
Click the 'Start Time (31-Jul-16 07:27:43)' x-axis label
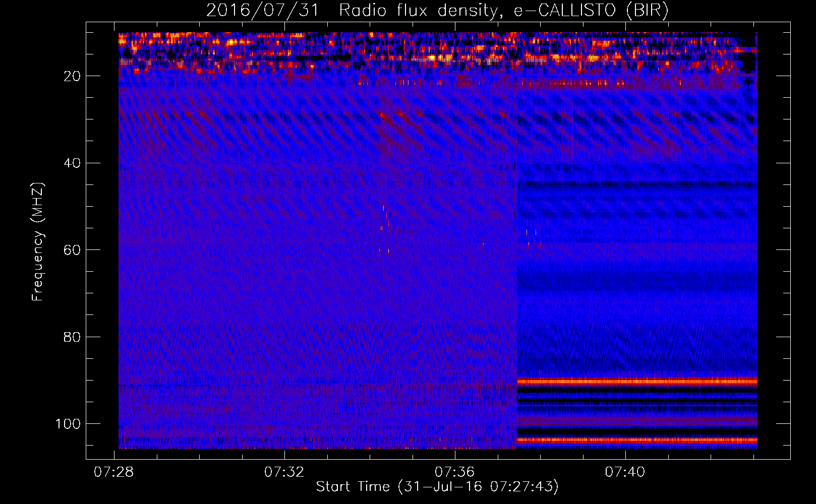437,487
